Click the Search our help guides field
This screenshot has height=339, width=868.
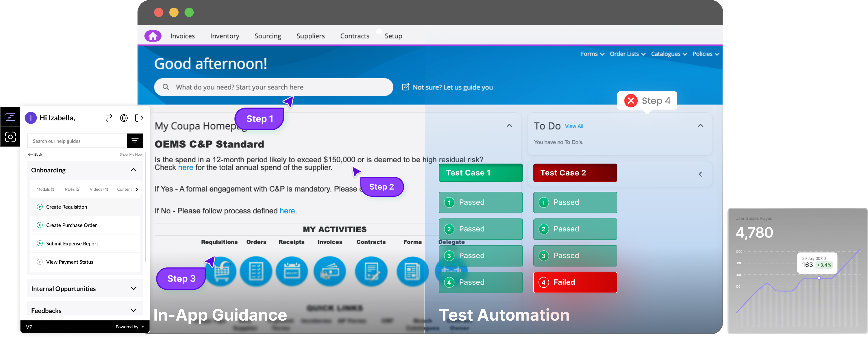tap(77, 141)
